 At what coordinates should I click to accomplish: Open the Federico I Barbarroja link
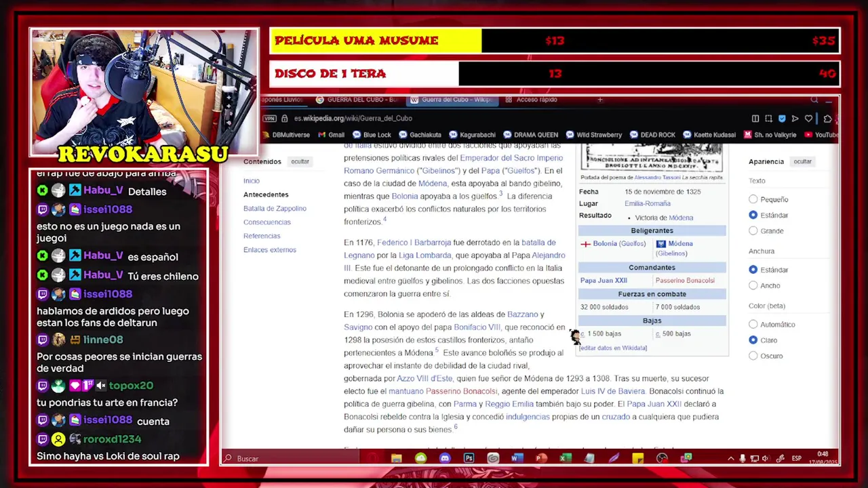pos(414,243)
